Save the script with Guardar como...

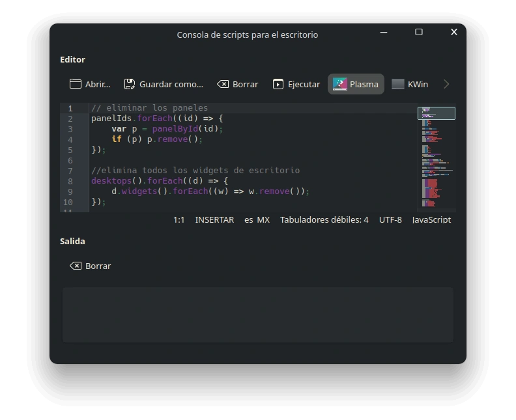click(164, 84)
